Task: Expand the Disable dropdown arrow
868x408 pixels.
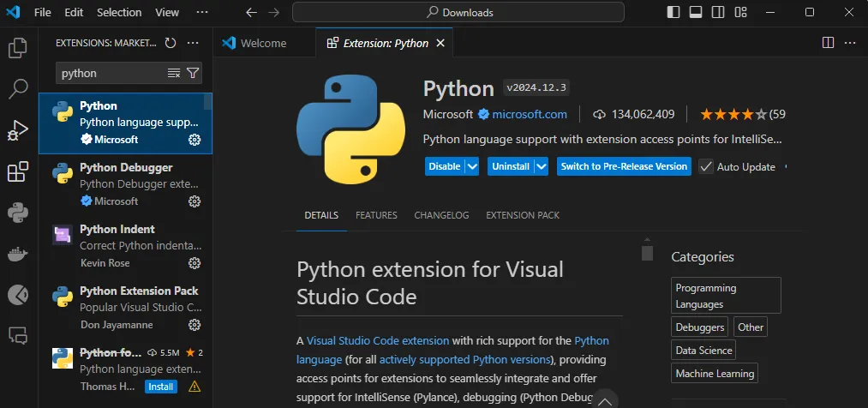Action: point(471,166)
